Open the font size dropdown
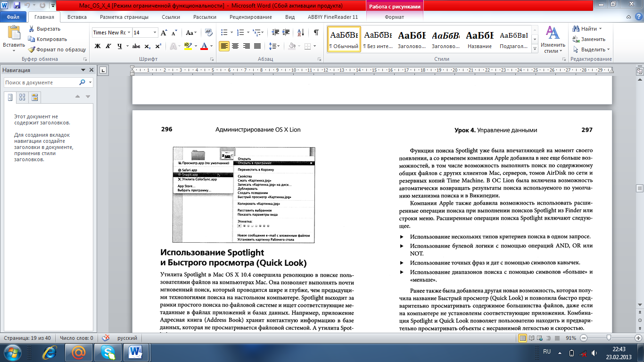Screen dimensions: 644x362 (155, 33)
